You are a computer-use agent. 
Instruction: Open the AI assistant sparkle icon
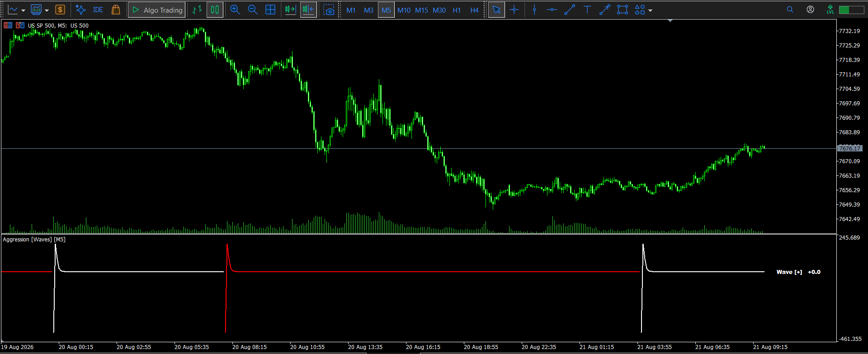80,10
